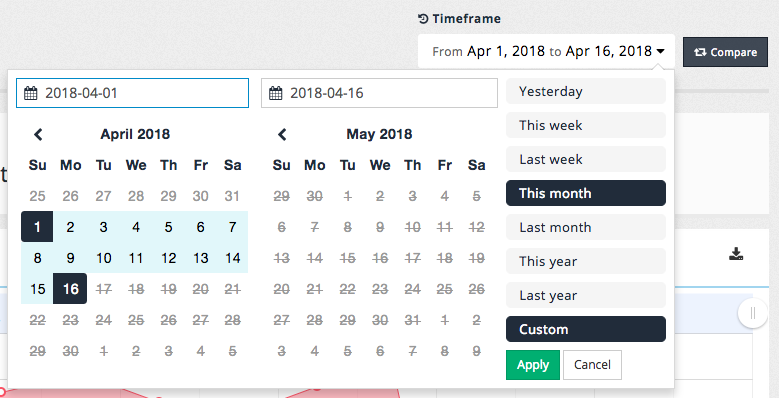Screen dimensions: 779x398
Task: Apply the selected date range
Action: point(533,365)
